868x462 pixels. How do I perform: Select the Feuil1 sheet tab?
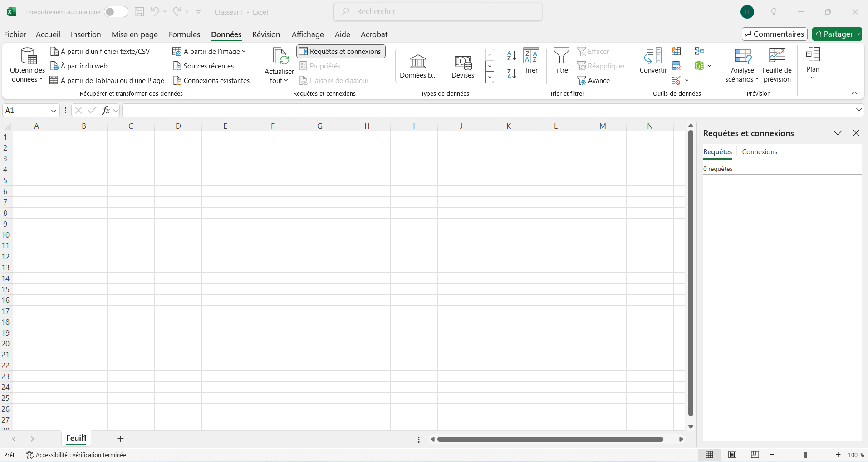pos(76,438)
